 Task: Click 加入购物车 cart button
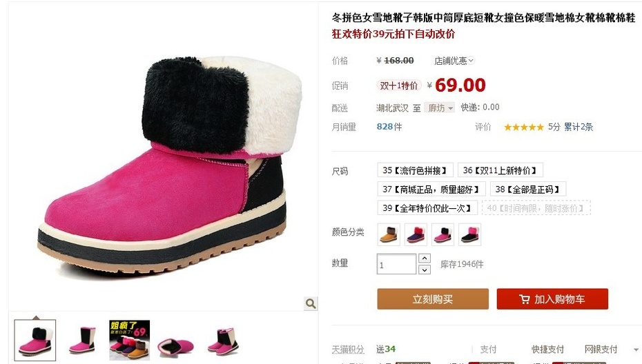(552, 299)
